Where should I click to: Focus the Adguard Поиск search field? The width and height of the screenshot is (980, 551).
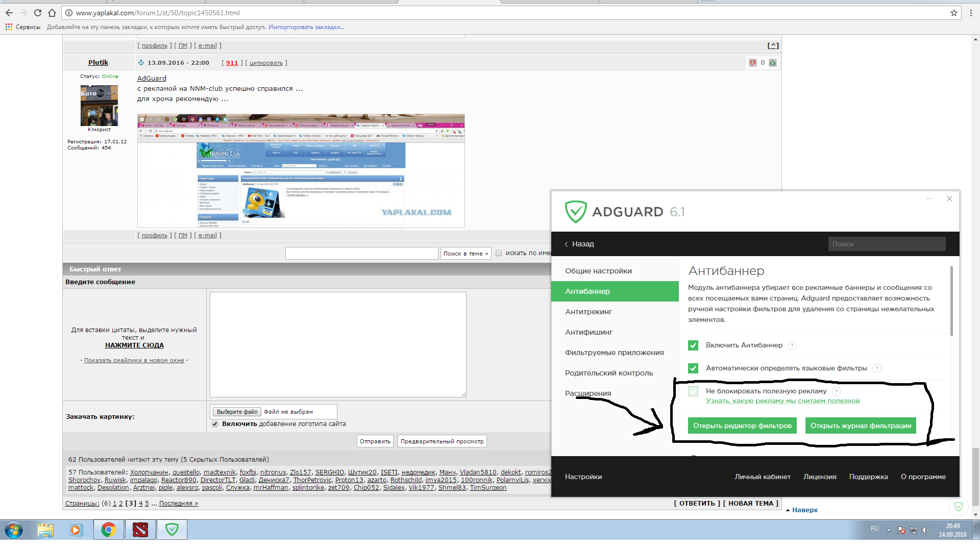click(x=887, y=244)
